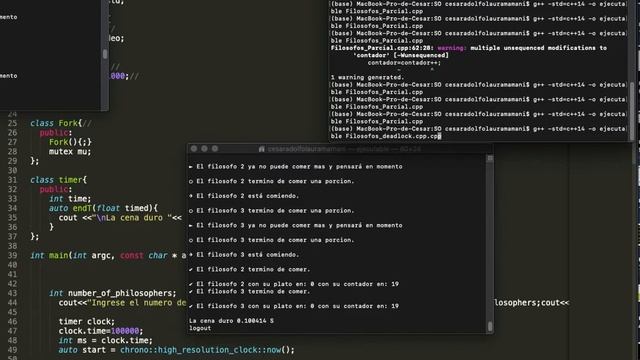Click the front terminal window's scrollbar thumb
640x360 pixels.
click(490, 326)
